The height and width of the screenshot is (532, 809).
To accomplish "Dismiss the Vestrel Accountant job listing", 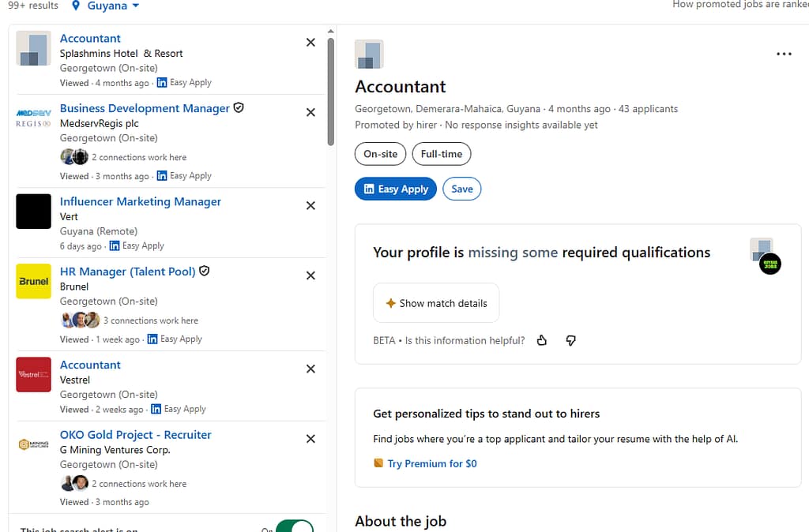I will click(310, 369).
